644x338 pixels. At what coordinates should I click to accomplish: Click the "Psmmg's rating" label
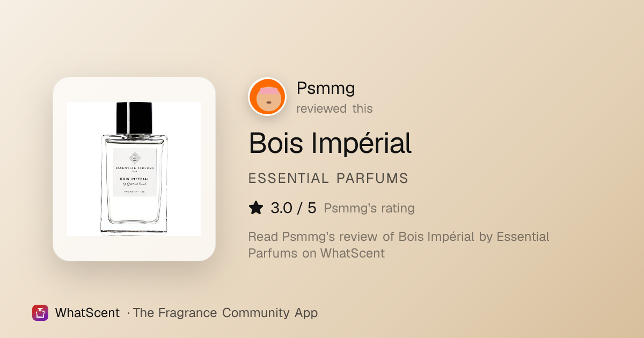point(369,208)
